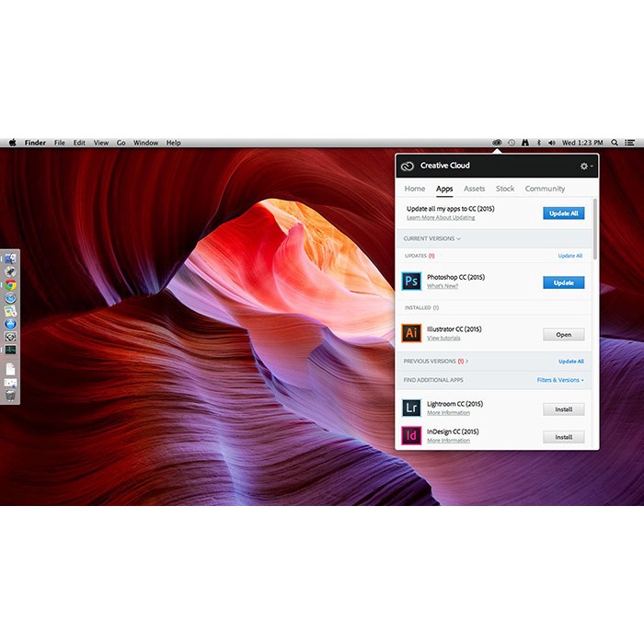The height and width of the screenshot is (644, 644).
Task: Click the blank document icon in Dock
Action: click(x=10, y=369)
